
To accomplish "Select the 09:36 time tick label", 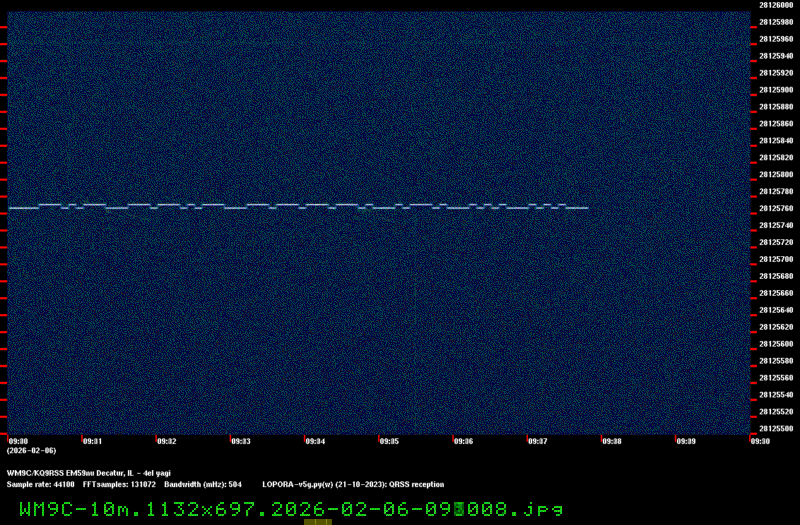I will pyautogui.click(x=463, y=440).
